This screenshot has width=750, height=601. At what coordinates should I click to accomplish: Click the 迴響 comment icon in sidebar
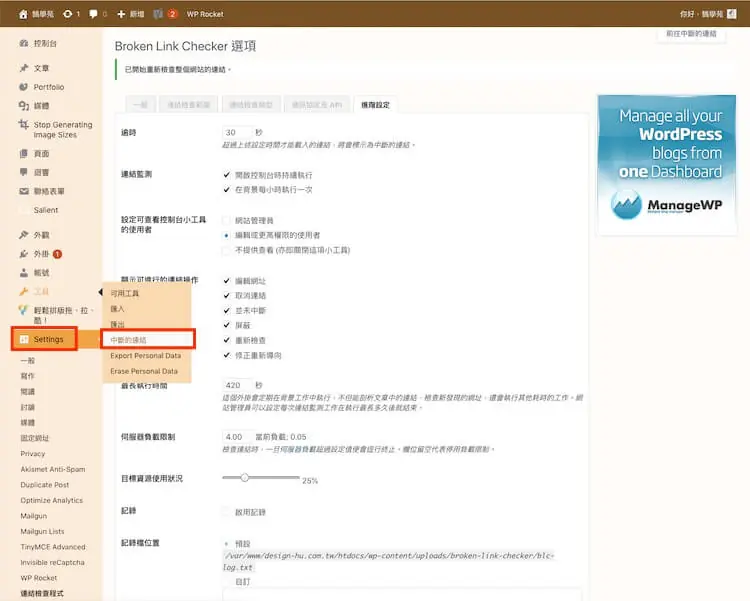23,172
